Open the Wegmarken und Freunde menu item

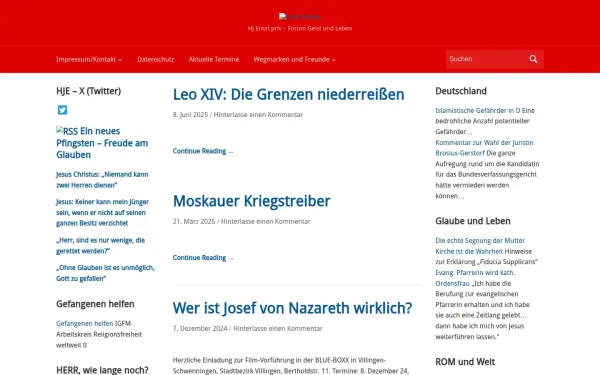click(291, 59)
